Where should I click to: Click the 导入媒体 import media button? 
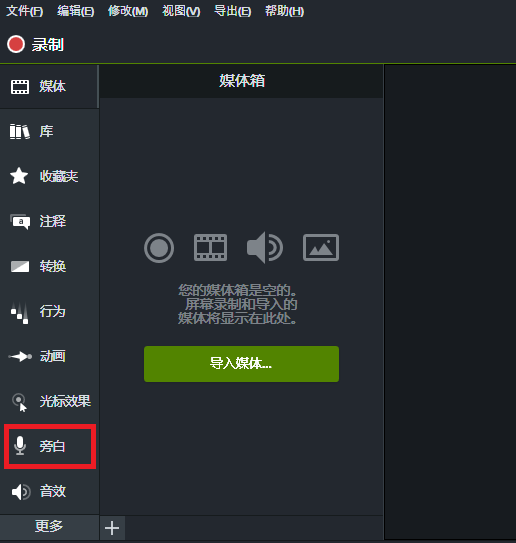pyautogui.click(x=241, y=364)
